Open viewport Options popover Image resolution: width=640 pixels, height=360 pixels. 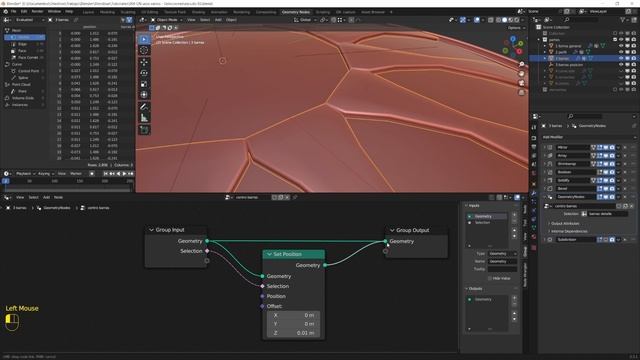(516, 28)
